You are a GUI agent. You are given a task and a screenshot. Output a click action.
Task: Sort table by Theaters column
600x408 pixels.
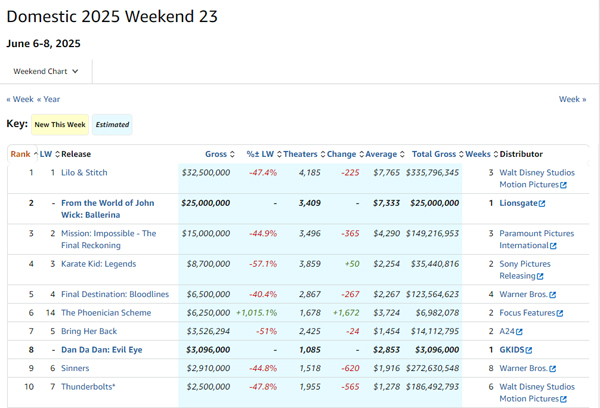coord(304,154)
